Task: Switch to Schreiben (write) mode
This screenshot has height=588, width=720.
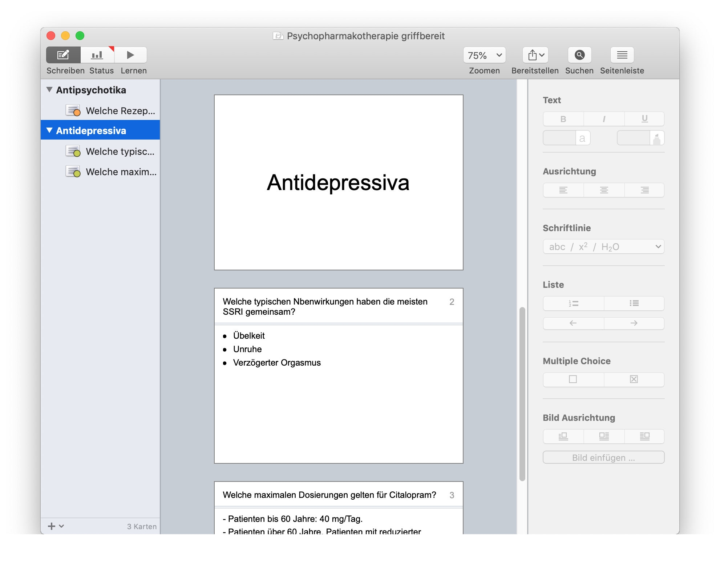Action: (x=63, y=55)
